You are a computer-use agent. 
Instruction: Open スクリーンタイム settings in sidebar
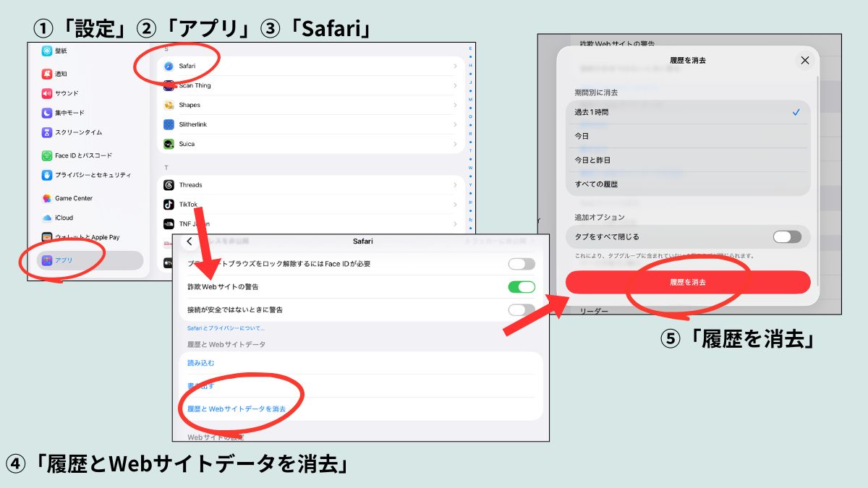click(x=90, y=132)
